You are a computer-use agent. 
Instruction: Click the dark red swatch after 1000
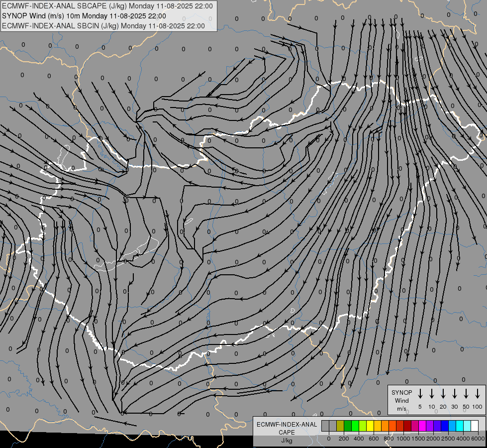coord(407,426)
